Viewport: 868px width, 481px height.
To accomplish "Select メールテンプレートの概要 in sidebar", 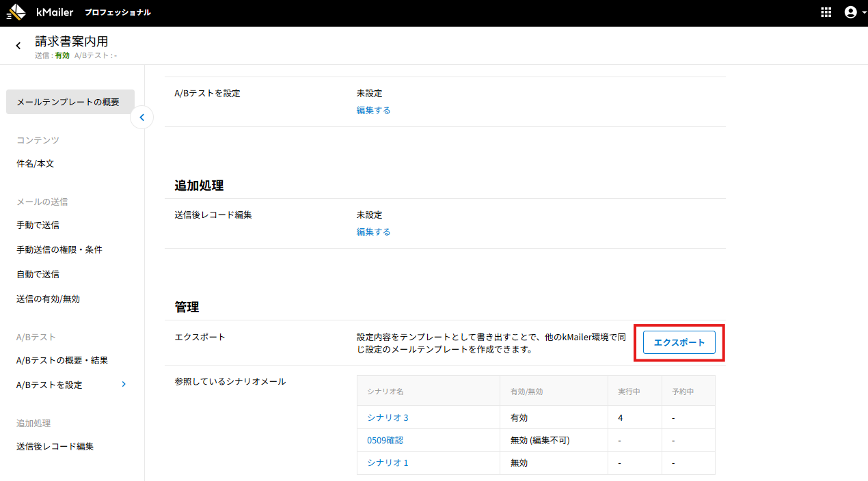I will point(68,102).
